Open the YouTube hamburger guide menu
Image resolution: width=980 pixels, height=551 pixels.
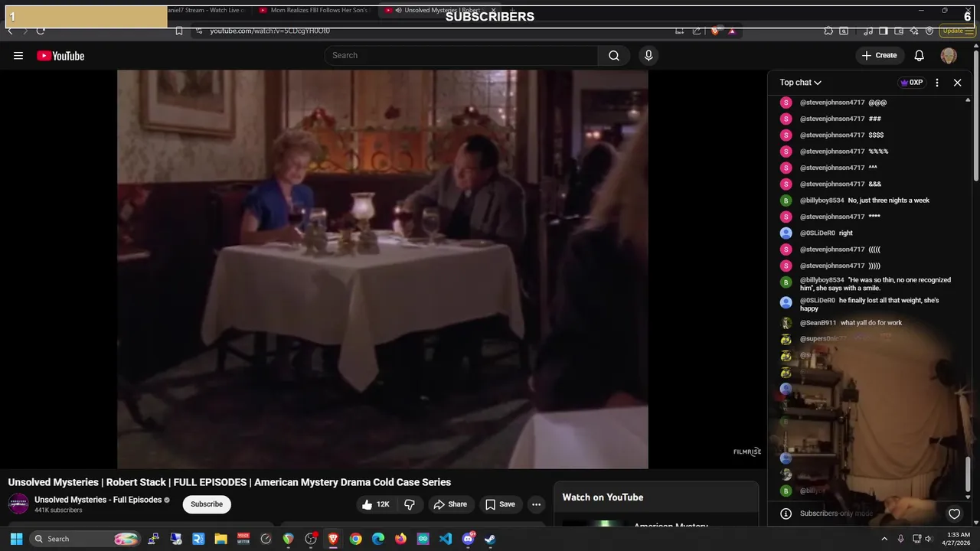[x=18, y=56]
